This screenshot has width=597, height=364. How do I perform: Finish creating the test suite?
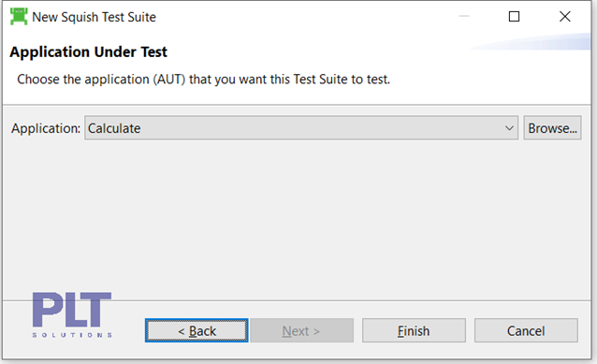pyautogui.click(x=414, y=330)
